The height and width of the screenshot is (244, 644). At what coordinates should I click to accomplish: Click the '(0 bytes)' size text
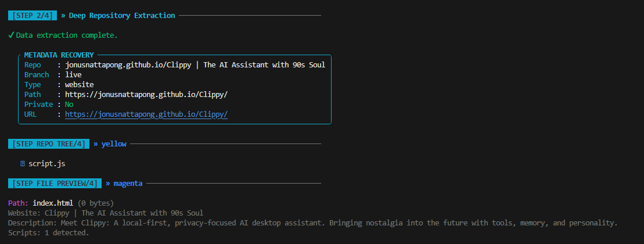tap(96, 203)
